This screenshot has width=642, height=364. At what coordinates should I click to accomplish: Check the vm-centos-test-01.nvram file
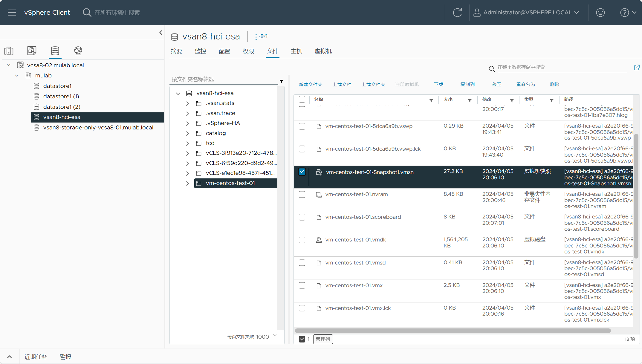pos(302,194)
